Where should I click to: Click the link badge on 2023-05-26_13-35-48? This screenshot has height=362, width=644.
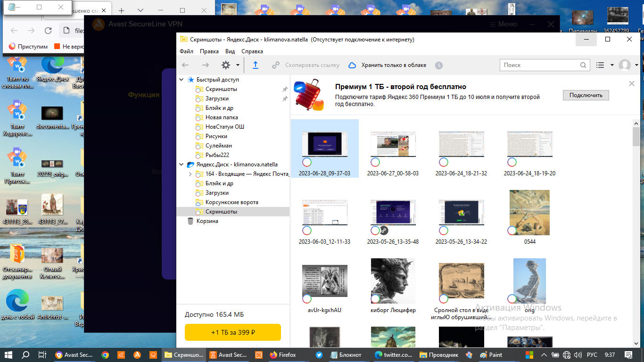coord(384,230)
